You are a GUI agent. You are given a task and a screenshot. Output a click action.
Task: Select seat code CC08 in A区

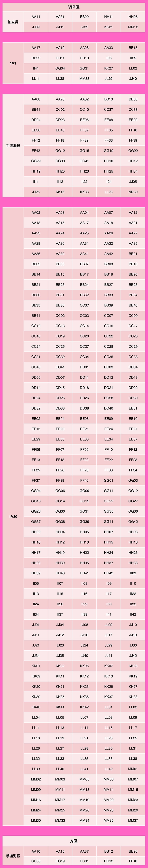(36, 861)
